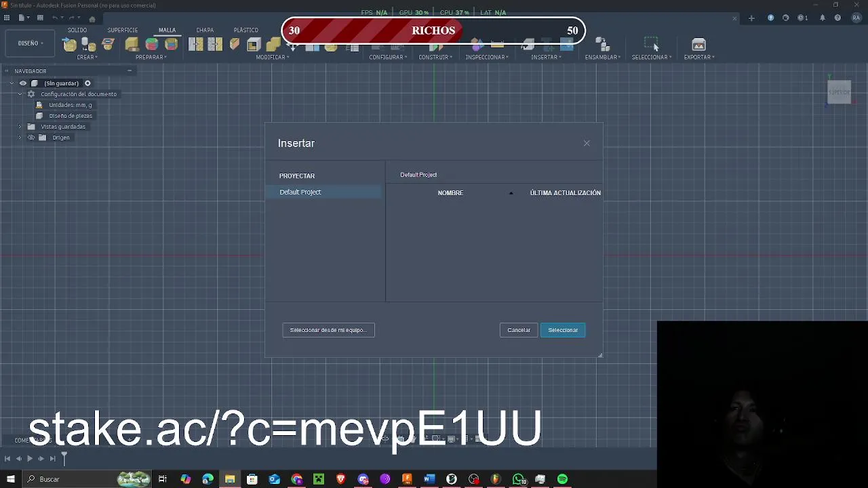Expand the Origen tree node
Screen dimensions: 868x488
point(20,138)
